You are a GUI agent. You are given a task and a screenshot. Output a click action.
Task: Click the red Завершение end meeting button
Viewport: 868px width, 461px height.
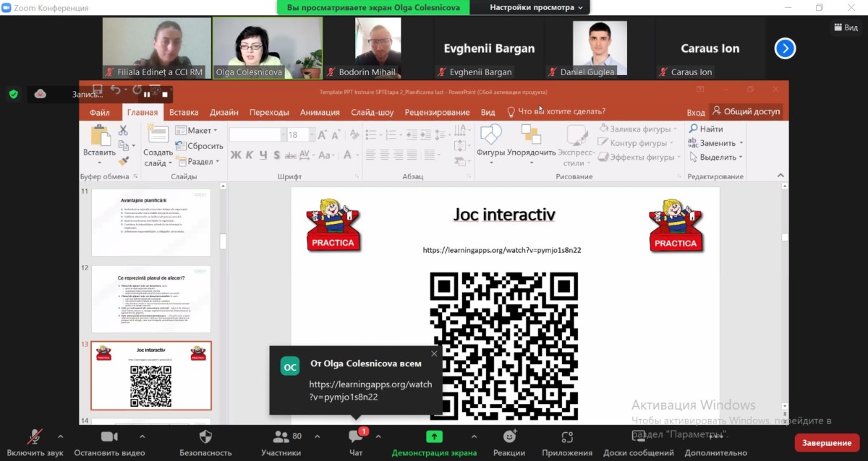tap(827, 443)
